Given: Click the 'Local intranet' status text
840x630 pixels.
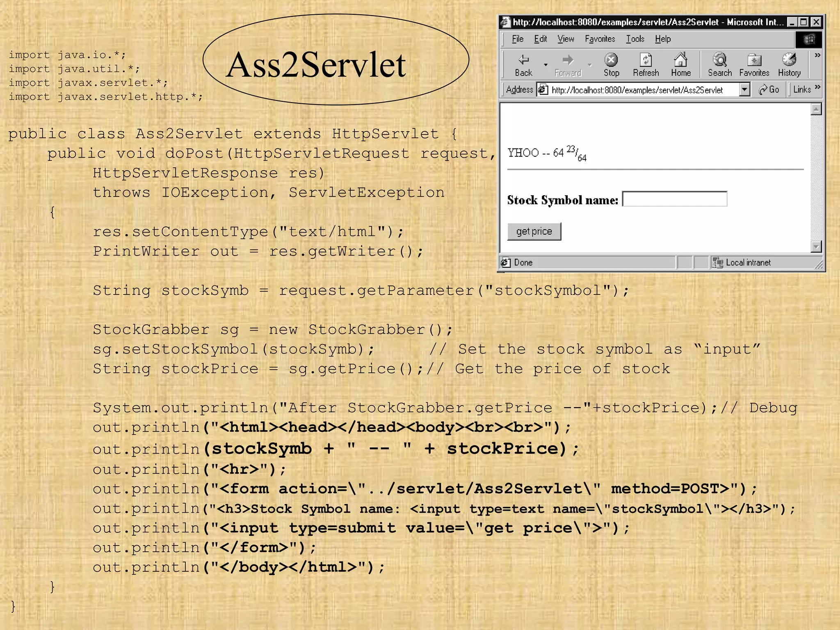Looking at the screenshot, I should click(x=748, y=262).
